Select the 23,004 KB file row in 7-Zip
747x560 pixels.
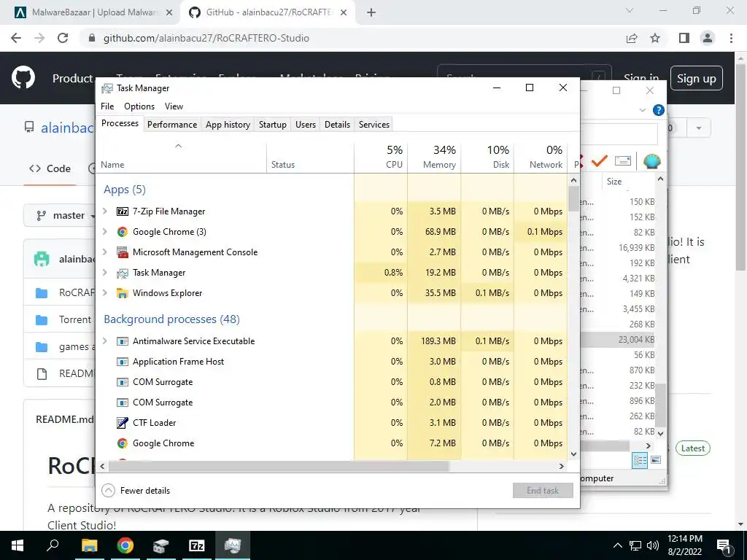[x=619, y=340]
